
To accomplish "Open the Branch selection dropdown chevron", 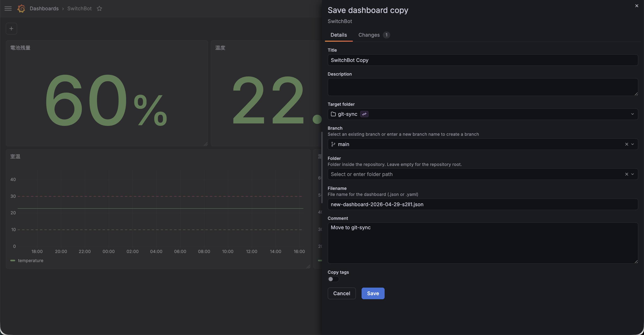I will point(633,144).
